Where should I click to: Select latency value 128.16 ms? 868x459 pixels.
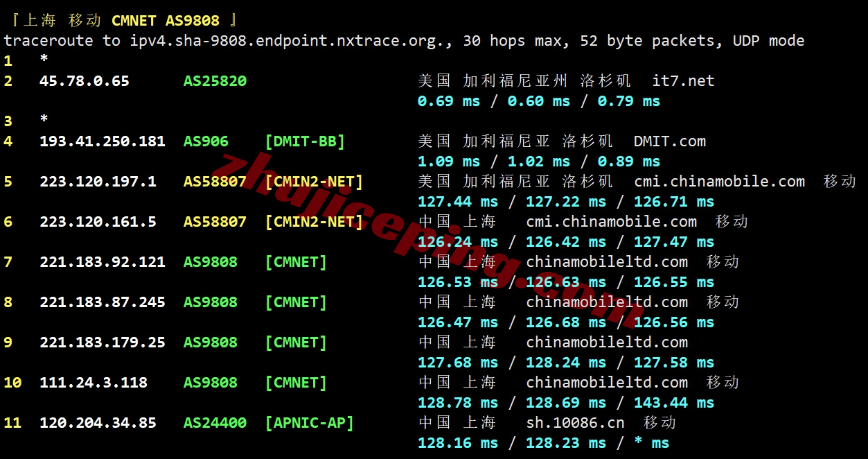(x=458, y=443)
